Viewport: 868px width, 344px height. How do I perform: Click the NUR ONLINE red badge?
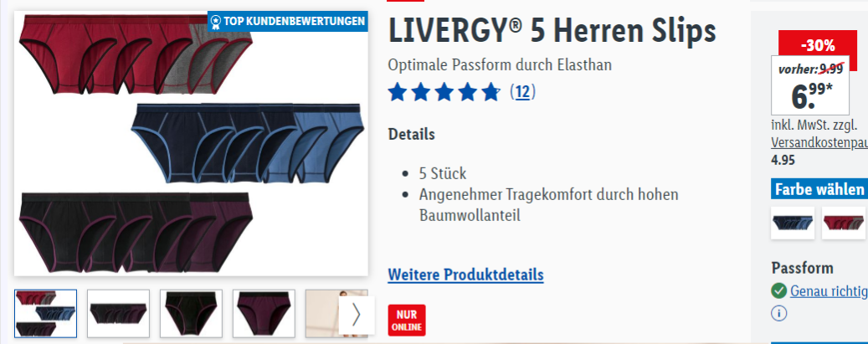407,321
